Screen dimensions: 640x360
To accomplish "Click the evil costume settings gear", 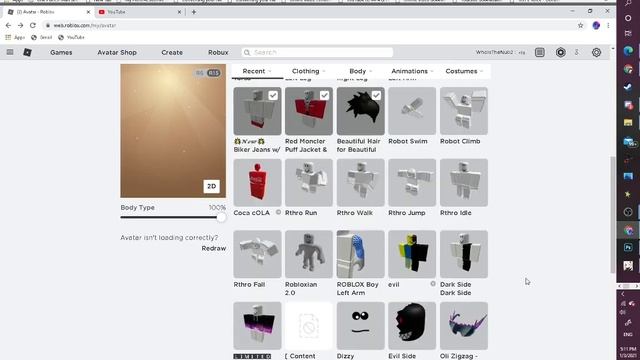I will coord(433,284).
